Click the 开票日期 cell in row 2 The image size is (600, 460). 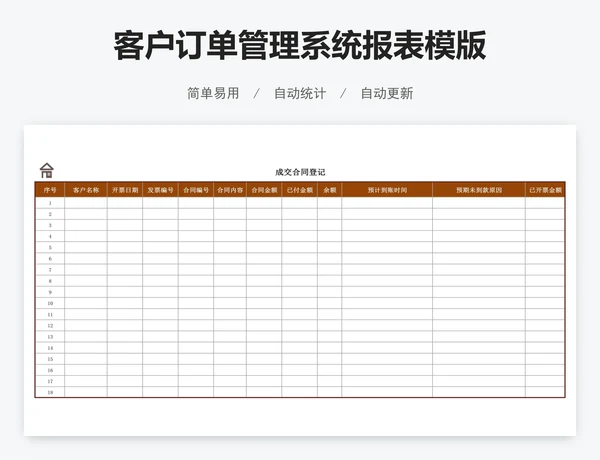125,214
